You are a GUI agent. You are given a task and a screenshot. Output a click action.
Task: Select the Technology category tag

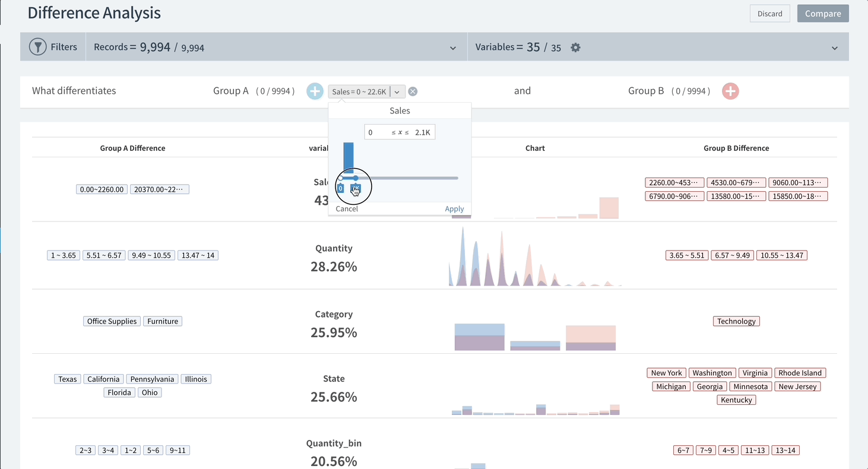click(736, 321)
